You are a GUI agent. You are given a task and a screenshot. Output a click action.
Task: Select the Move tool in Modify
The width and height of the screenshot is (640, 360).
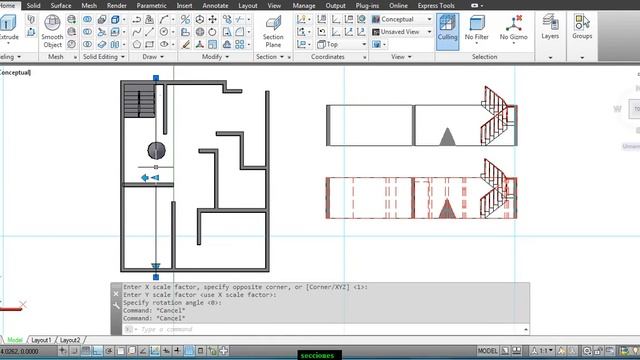point(213,19)
